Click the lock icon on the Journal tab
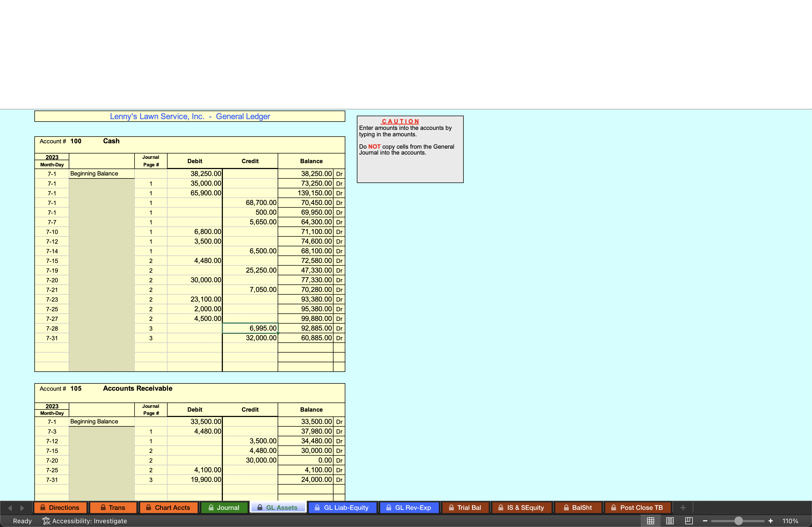Image resolution: width=812 pixels, height=527 pixels. click(211, 508)
